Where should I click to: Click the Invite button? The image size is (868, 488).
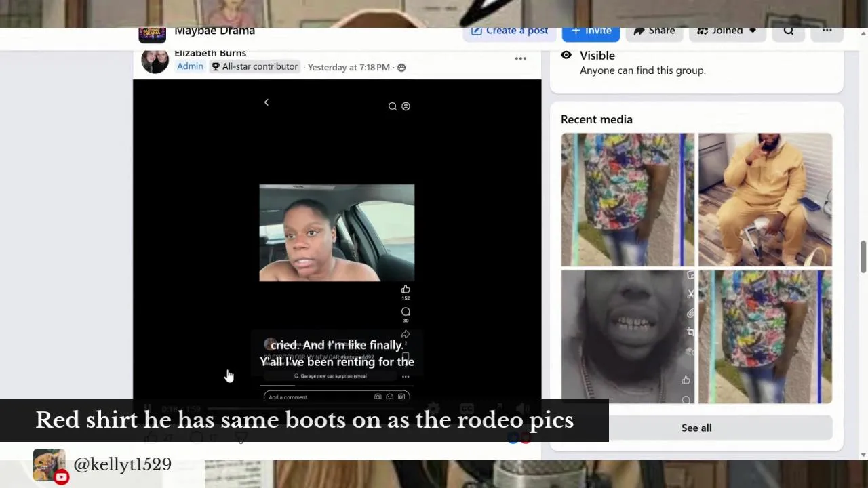591,32
